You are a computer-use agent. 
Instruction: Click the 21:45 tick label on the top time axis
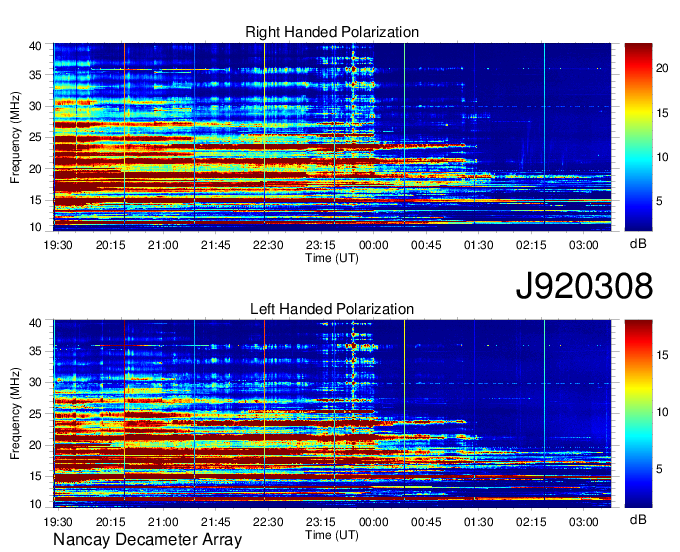coord(216,245)
